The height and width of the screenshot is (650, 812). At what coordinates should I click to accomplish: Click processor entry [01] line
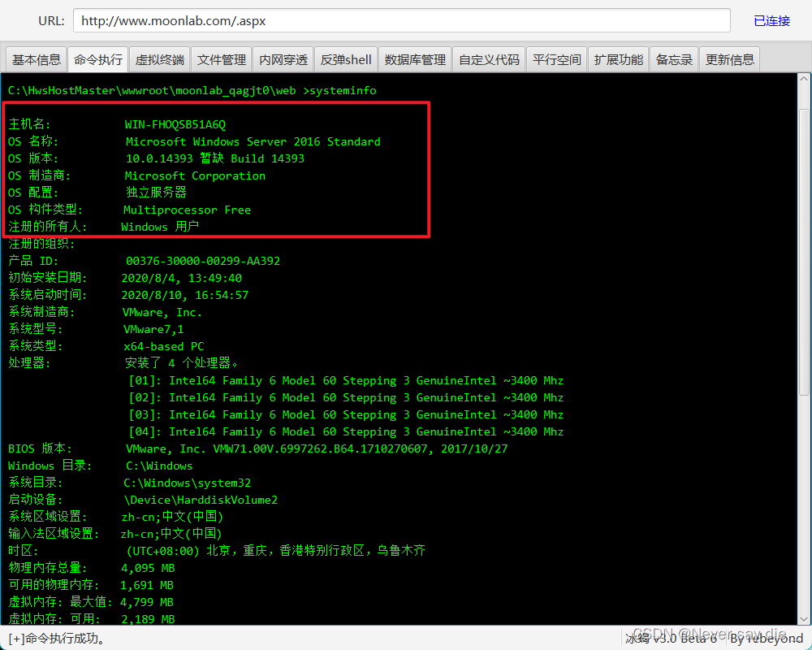346,380
